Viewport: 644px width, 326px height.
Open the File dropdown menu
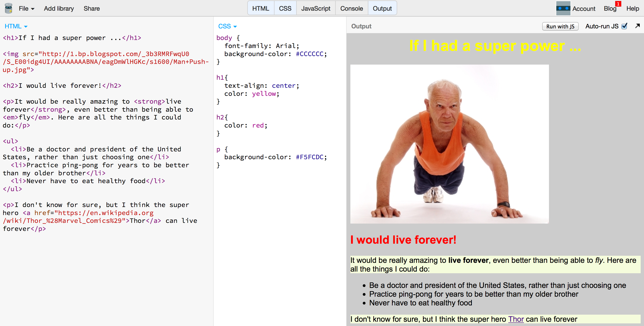(26, 9)
